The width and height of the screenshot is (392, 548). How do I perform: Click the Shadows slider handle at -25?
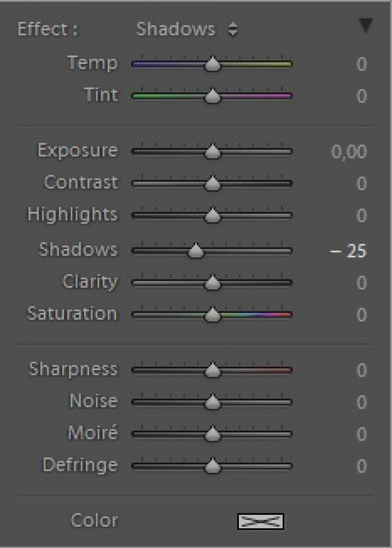196,251
